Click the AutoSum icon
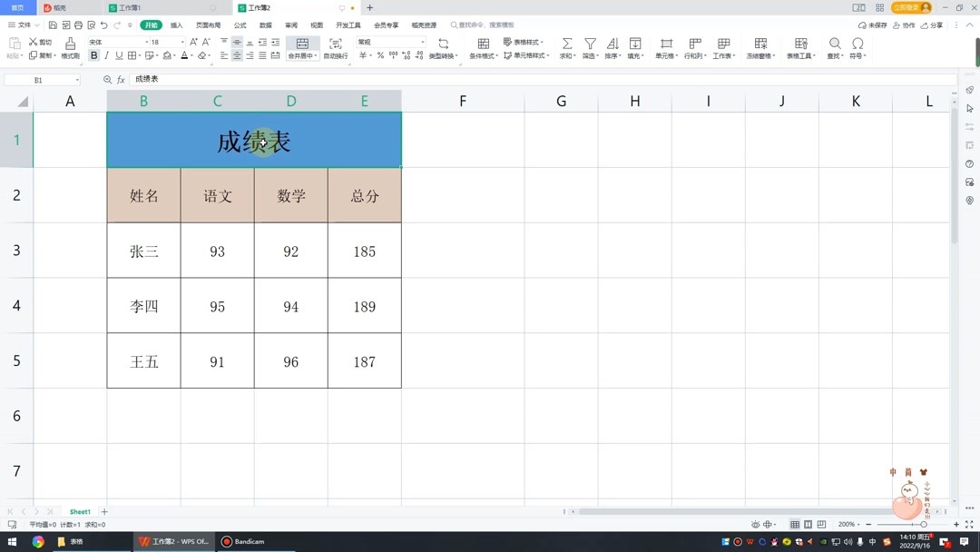980x552 pixels. (x=567, y=45)
